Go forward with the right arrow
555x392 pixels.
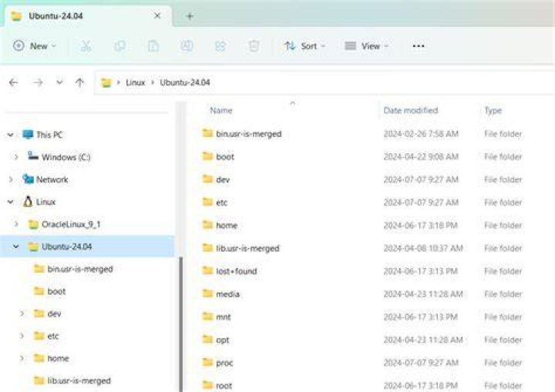(38, 82)
